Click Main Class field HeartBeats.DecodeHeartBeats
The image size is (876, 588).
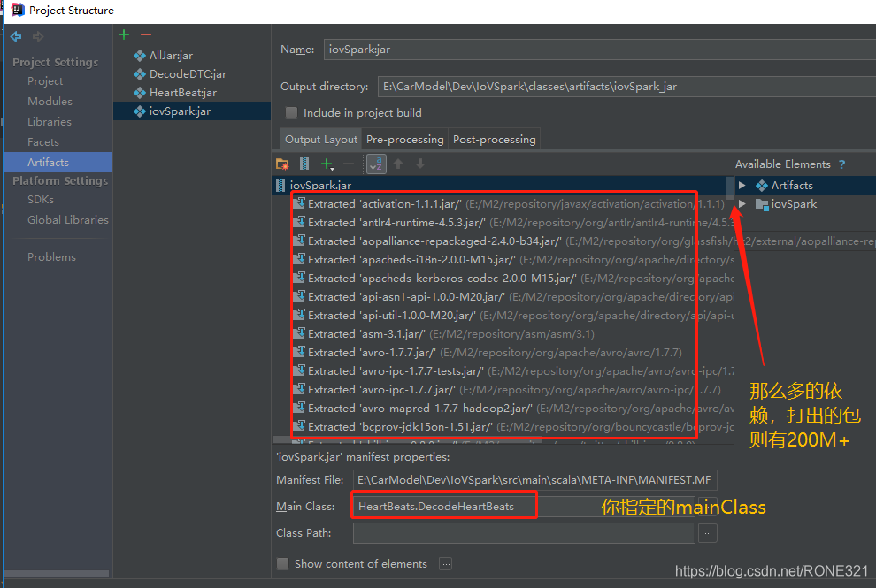524,507
